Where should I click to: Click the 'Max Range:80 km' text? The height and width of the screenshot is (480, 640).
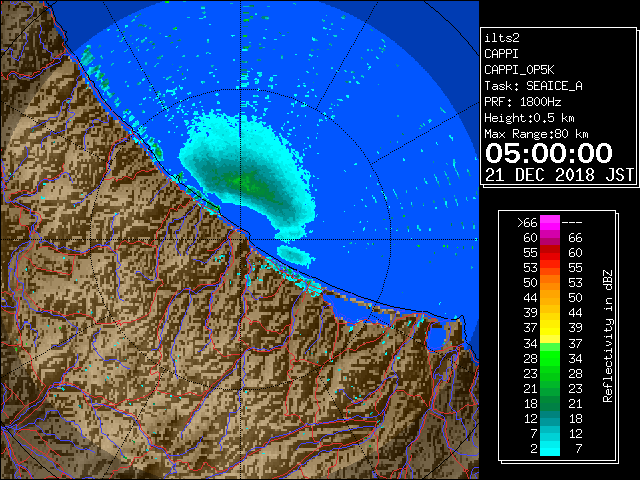pos(536,134)
